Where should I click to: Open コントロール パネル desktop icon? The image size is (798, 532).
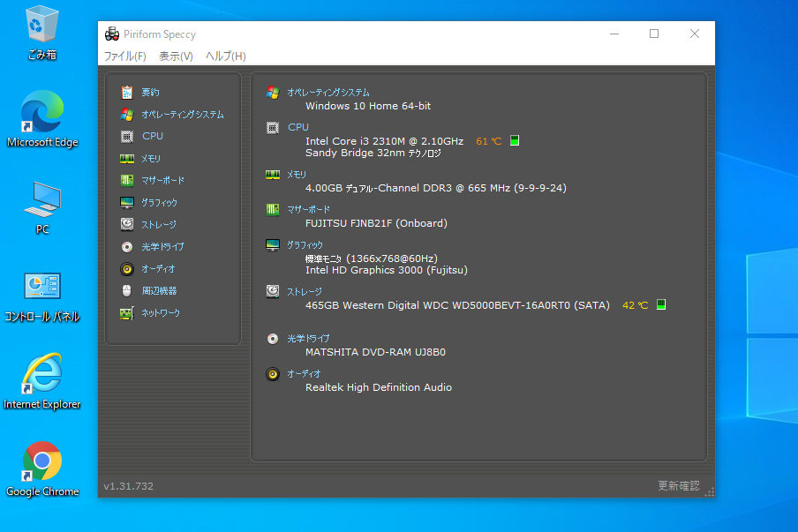pos(42,297)
